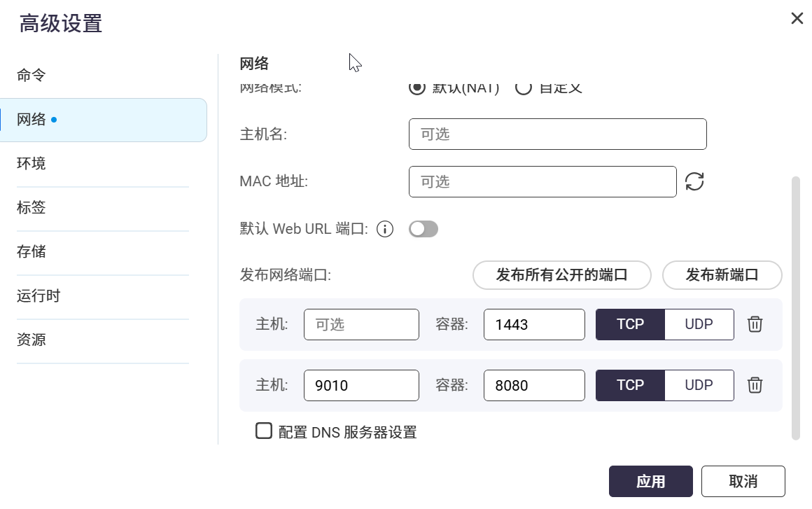Set port 8080 protocol to UDP
Screen dimensions: 812x509
tap(699, 385)
